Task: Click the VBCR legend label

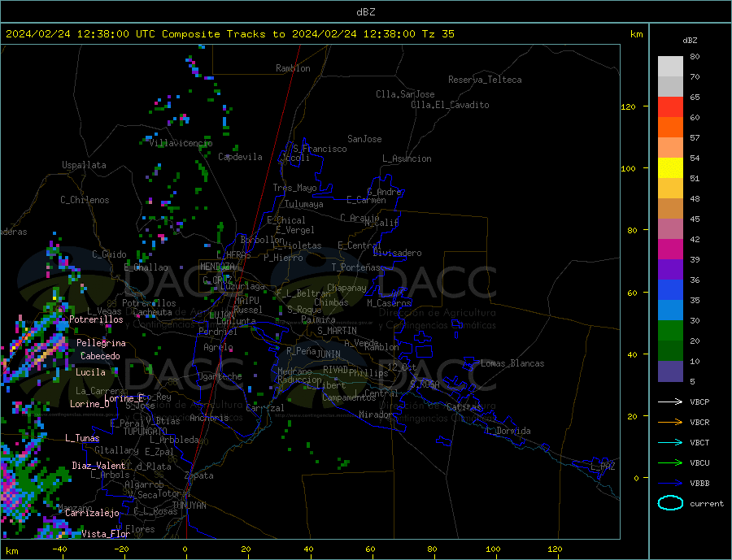Action: (x=699, y=423)
